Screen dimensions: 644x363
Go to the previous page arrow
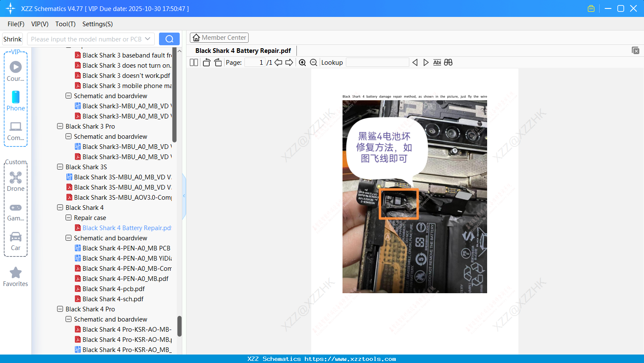coord(278,63)
